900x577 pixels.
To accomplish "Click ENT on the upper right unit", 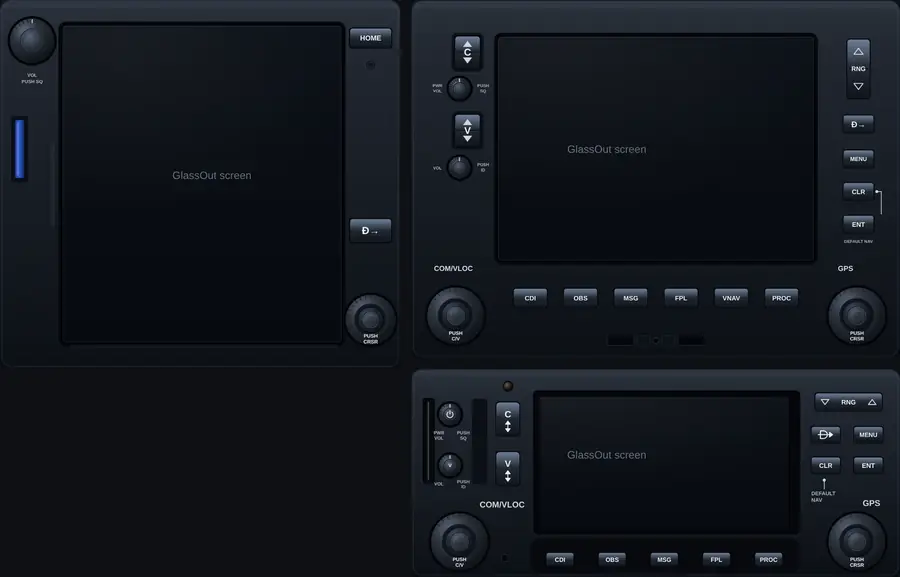I will [858, 224].
